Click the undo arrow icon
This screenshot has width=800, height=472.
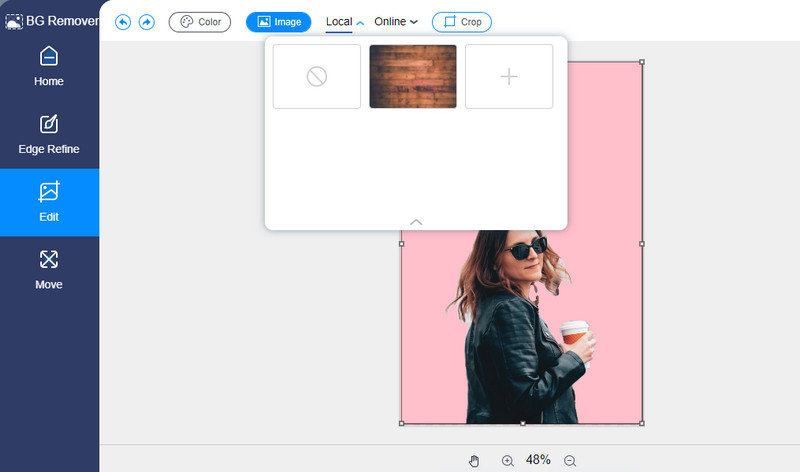coord(123,22)
